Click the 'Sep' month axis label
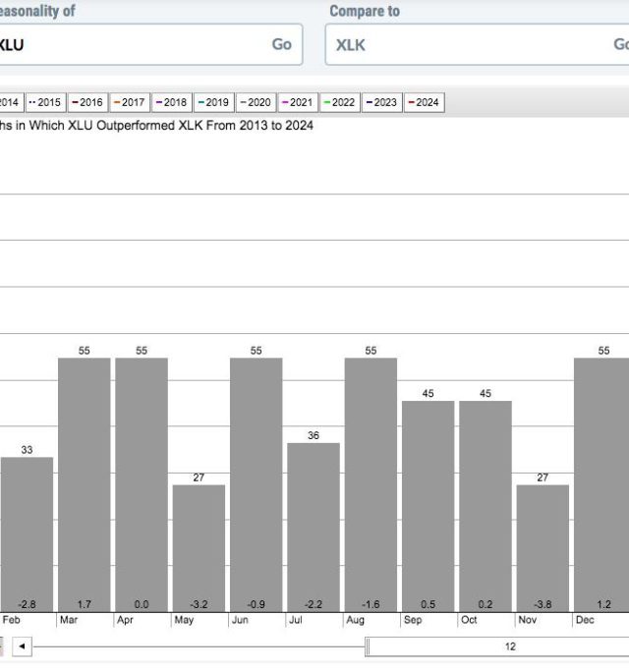 click(413, 620)
